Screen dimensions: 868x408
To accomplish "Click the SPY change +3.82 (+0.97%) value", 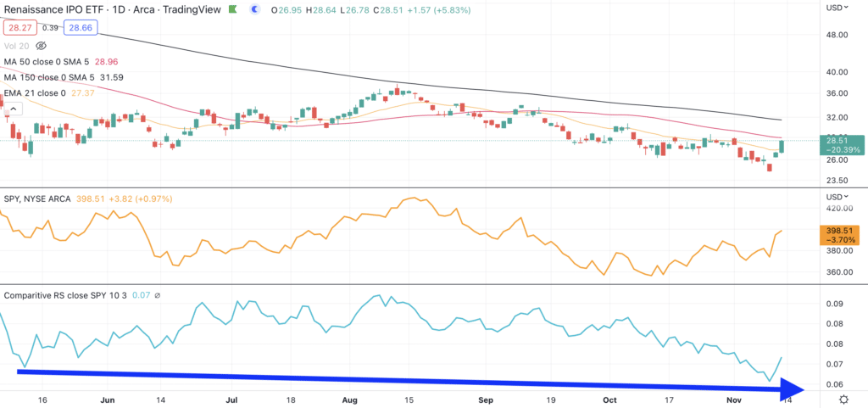I will (140, 198).
